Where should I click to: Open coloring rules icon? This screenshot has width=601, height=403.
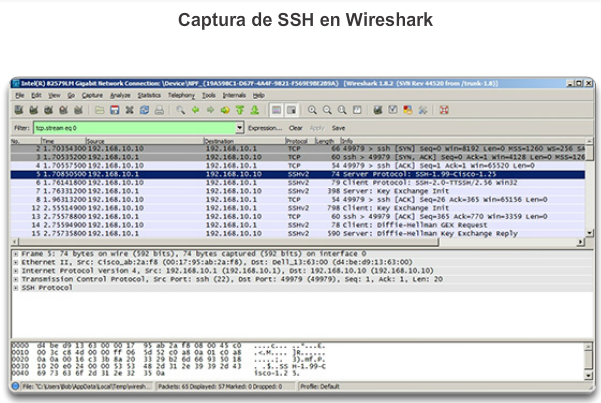(408, 110)
